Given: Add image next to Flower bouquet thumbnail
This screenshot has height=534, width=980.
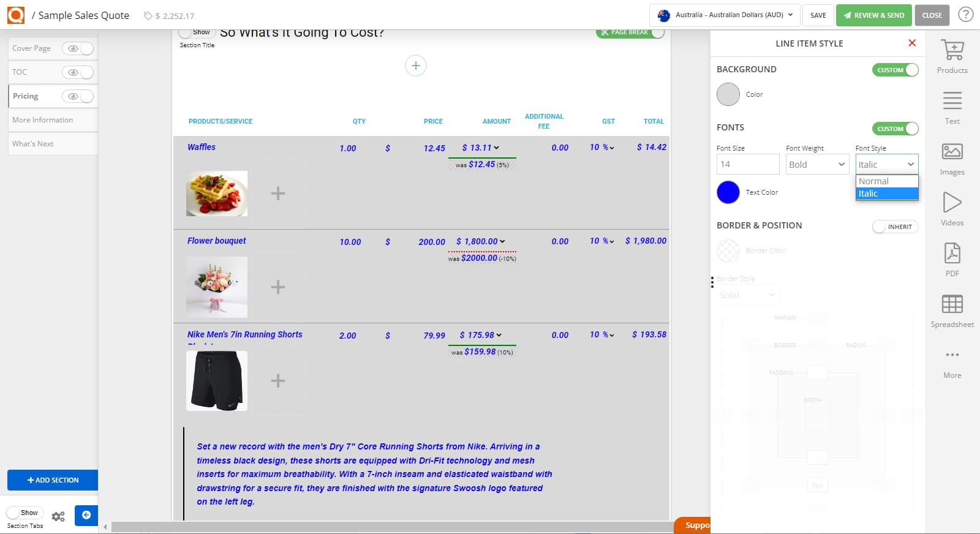Looking at the screenshot, I should coord(278,287).
